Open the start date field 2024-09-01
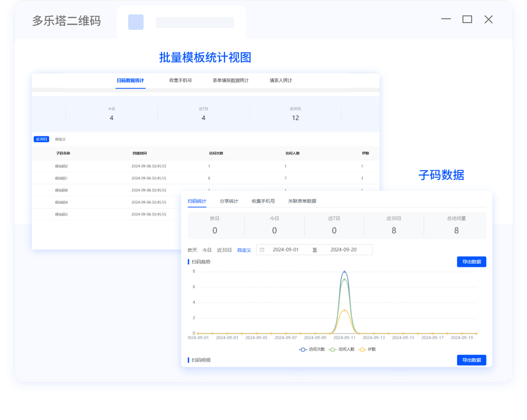Viewport: 527px width, 420px height. (x=285, y=249)
